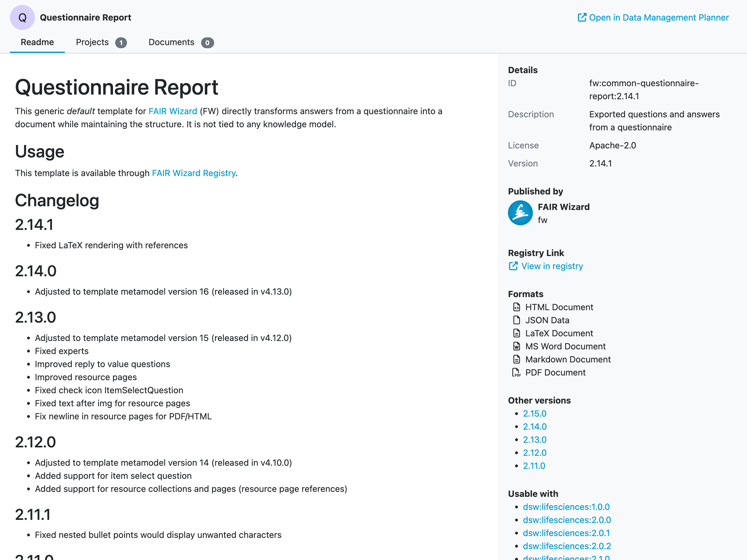747x560 pixels.
Task: Click the Questionnaire Report header title
Action: click(86, 17)
